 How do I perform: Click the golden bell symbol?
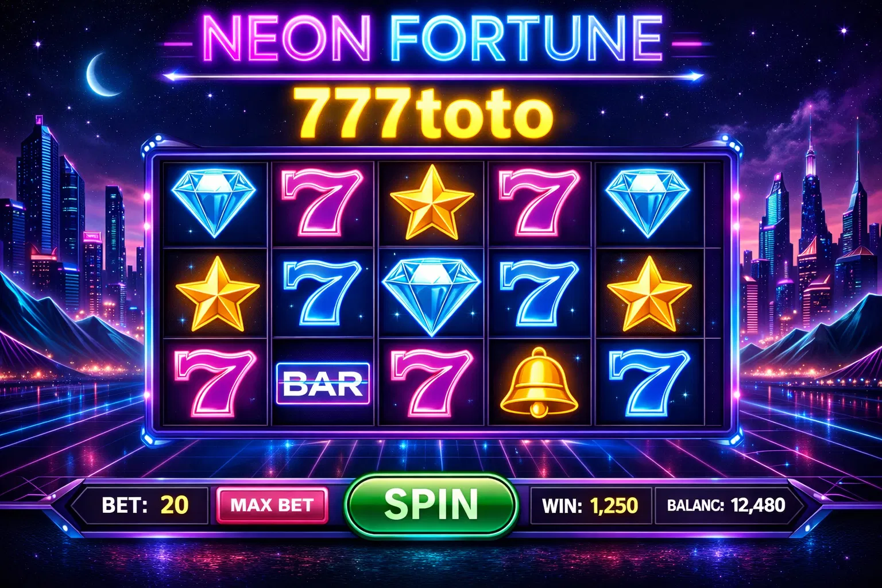(x=539, y=382)
